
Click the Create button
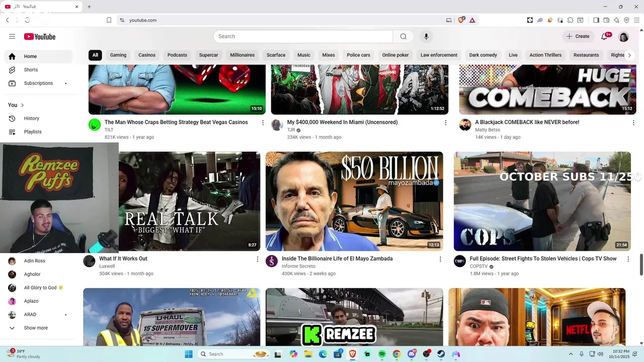[x=578, y=36]
